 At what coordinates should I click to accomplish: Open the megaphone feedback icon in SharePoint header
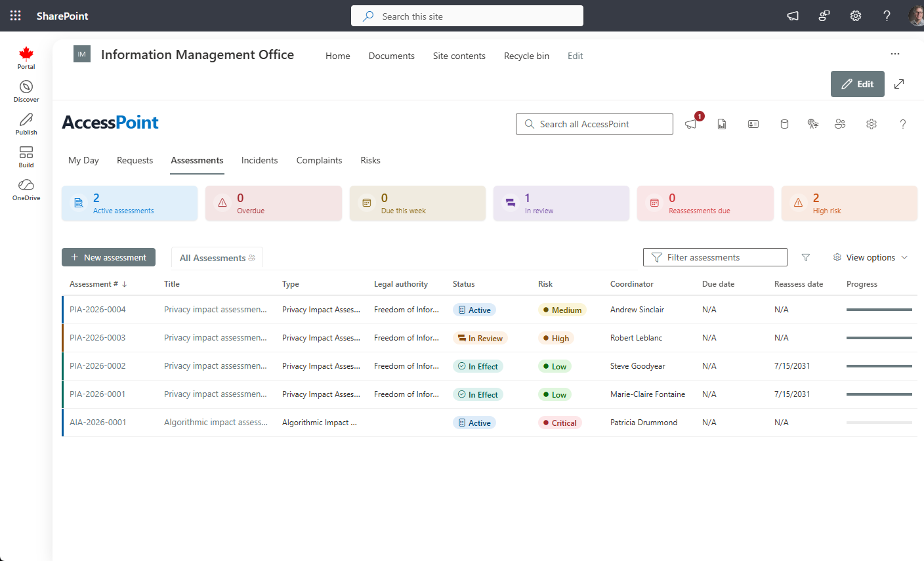pos(793,16)
